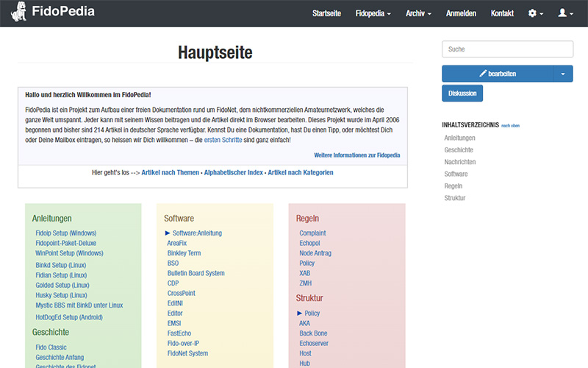
Task: Open the Host article under Struktur
Action: (x=305, y=353)
